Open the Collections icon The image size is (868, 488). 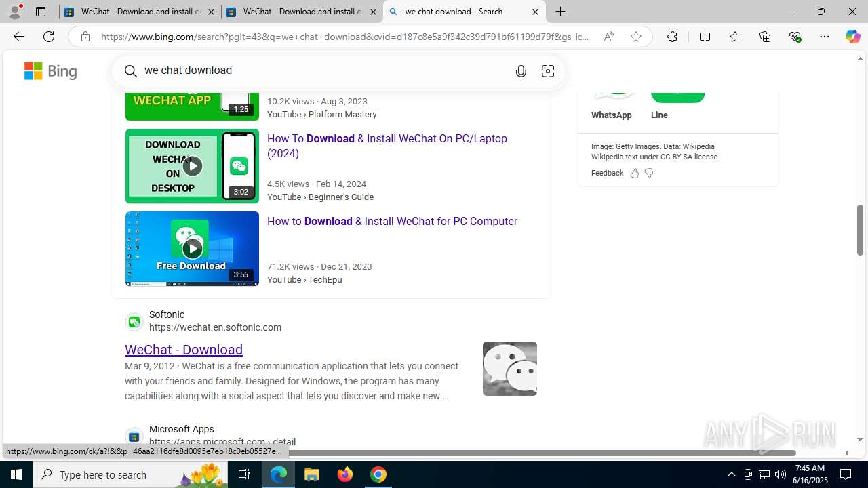[765, 37]
